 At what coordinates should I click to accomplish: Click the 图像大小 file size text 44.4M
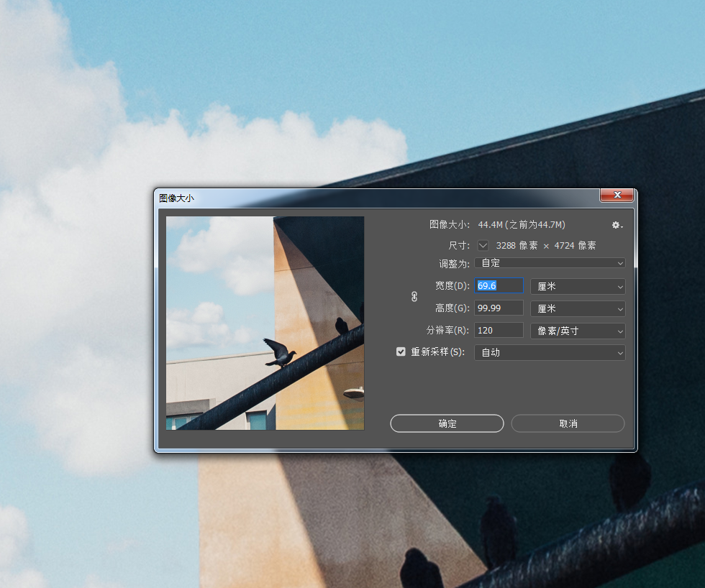522,224
